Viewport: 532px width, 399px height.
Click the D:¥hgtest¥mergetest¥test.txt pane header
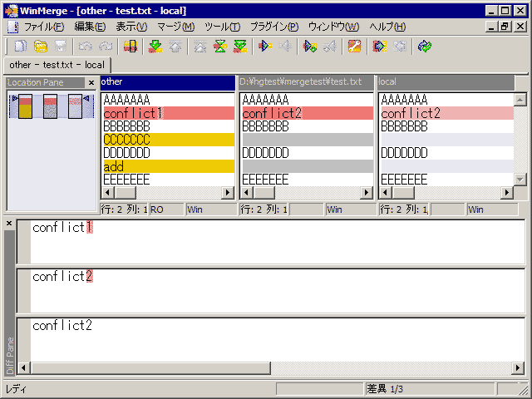coord(306,82)
